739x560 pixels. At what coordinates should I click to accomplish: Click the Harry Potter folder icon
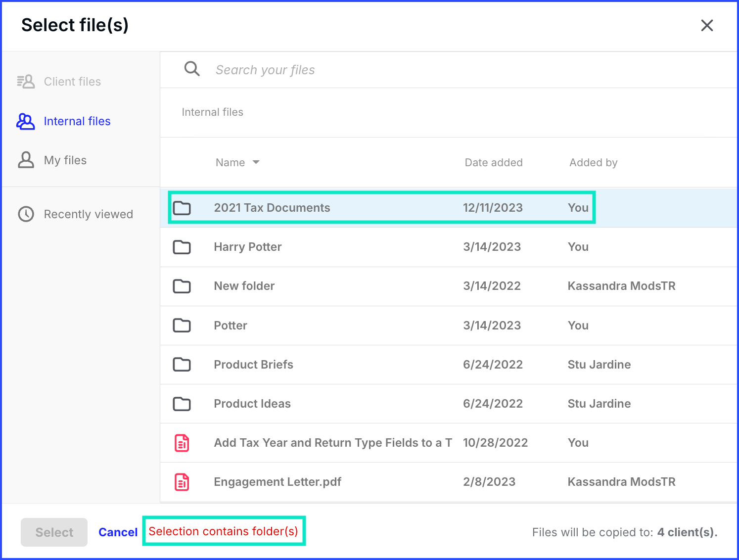point(182,247)
